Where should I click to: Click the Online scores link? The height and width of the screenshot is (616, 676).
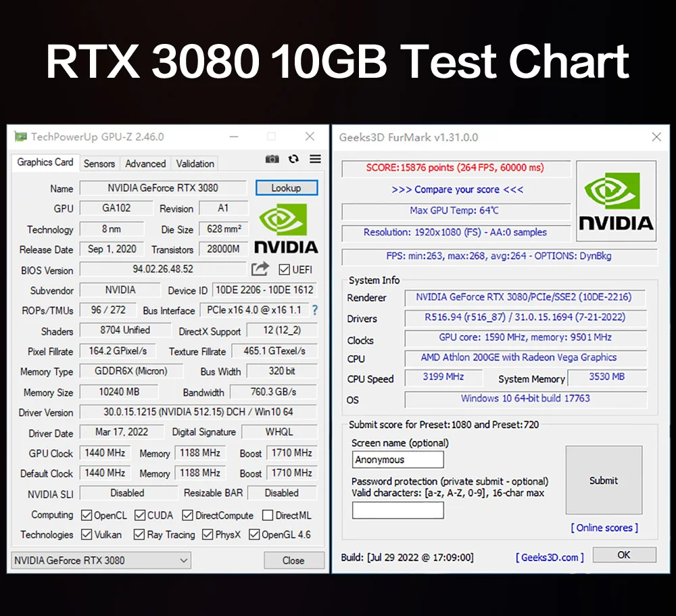(604, 527)
